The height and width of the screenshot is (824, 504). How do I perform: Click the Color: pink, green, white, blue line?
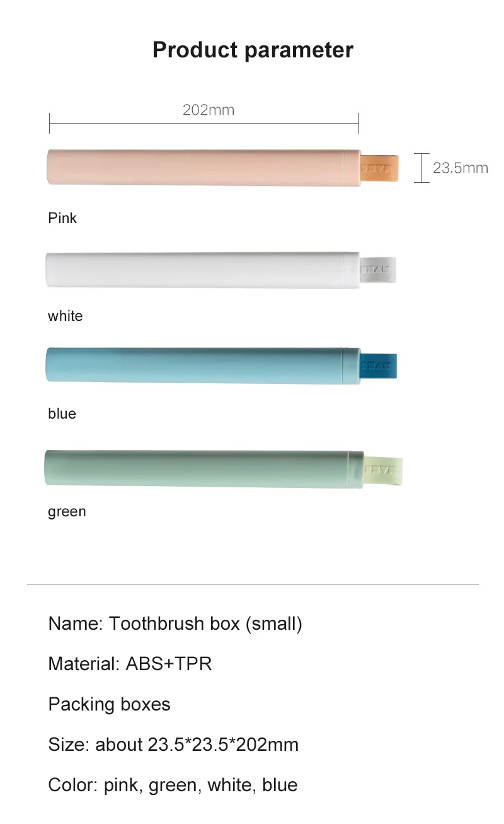[x=173, y=784]
